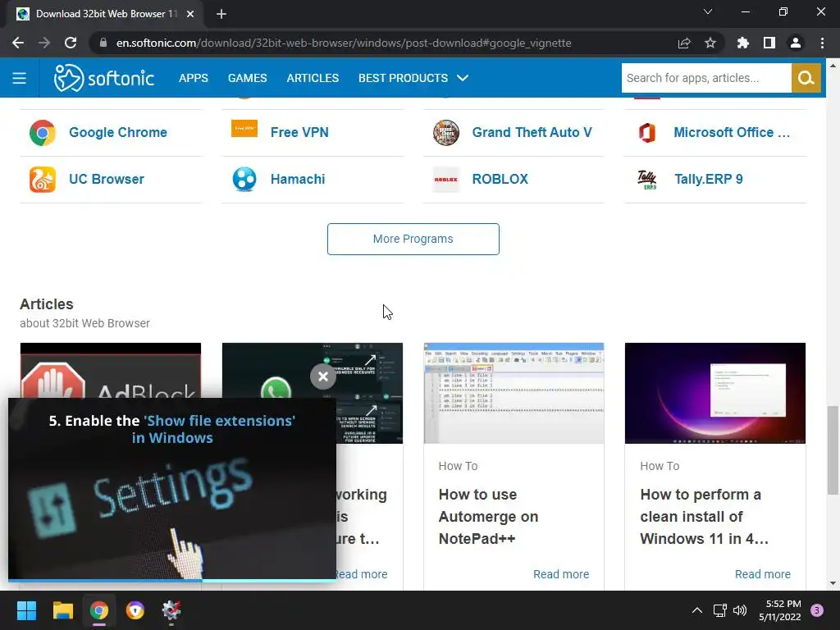Open the taskbar clock and date
Image resolution: width=840 pixels, height=630 pixels.
coord(780,610)
